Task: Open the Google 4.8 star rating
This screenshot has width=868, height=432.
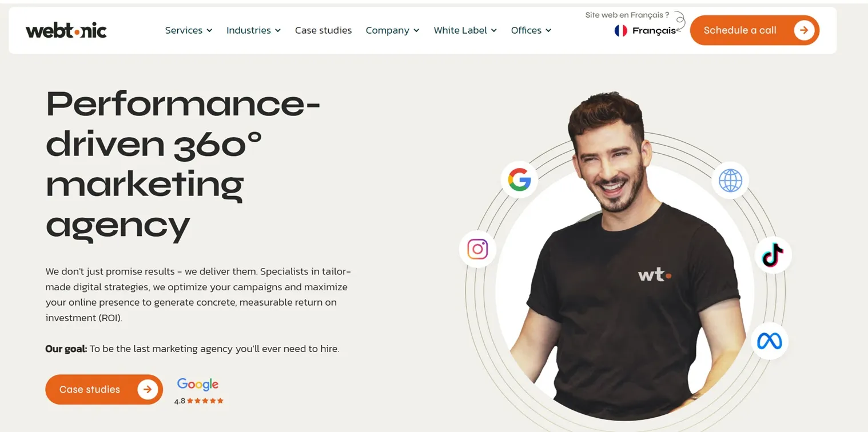Action: pos(198,391)
